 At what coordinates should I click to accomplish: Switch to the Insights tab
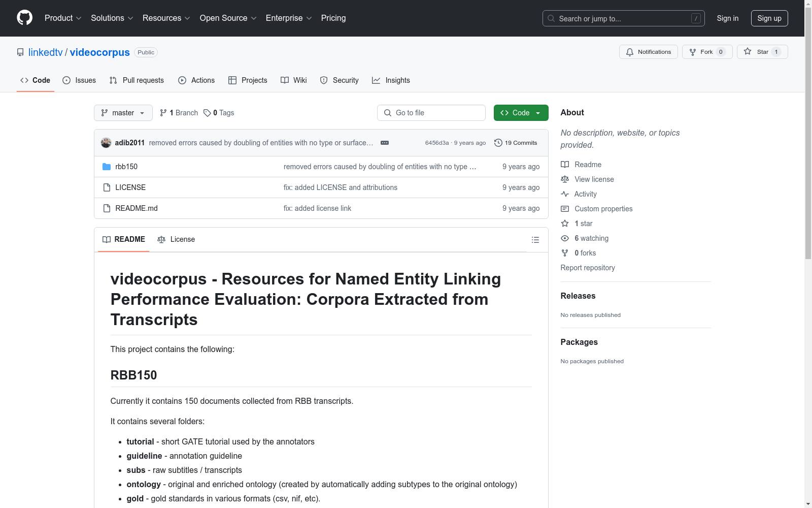[391, 80]
